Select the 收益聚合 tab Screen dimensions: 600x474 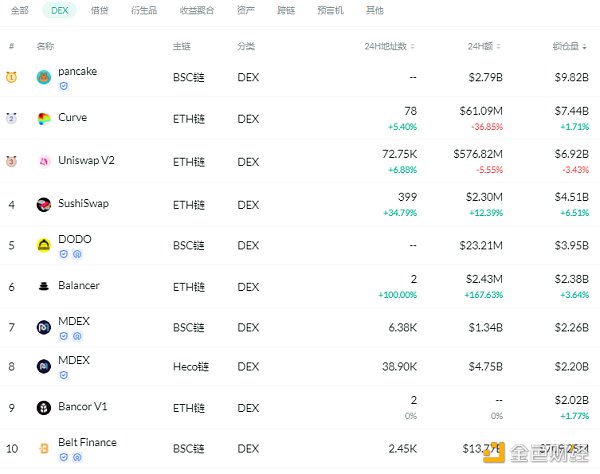click(x=194, y=10)
